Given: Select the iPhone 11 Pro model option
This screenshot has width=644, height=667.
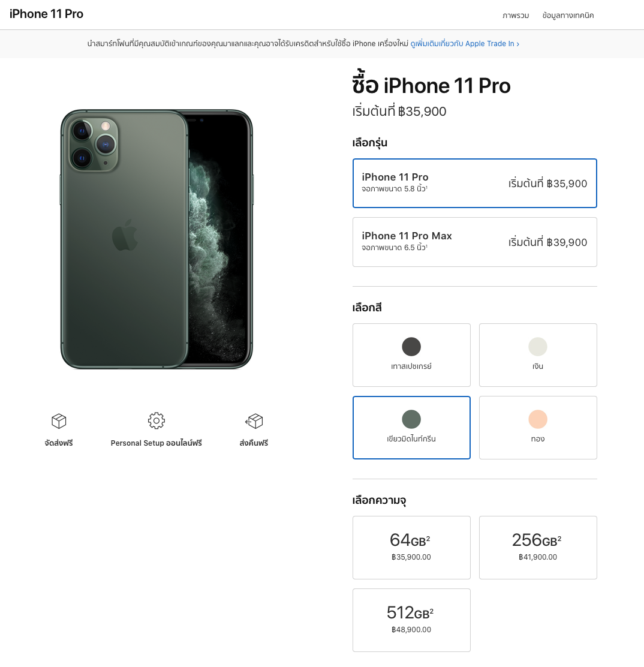Looking at the screenshot, I should pos(474,183).
